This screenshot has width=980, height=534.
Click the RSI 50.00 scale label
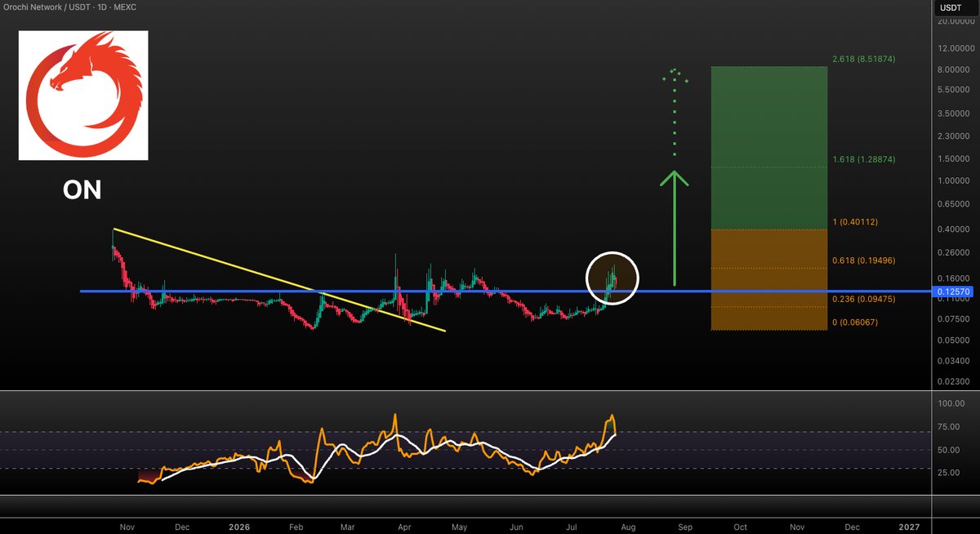pyautogui.click(x=951, y=450)
